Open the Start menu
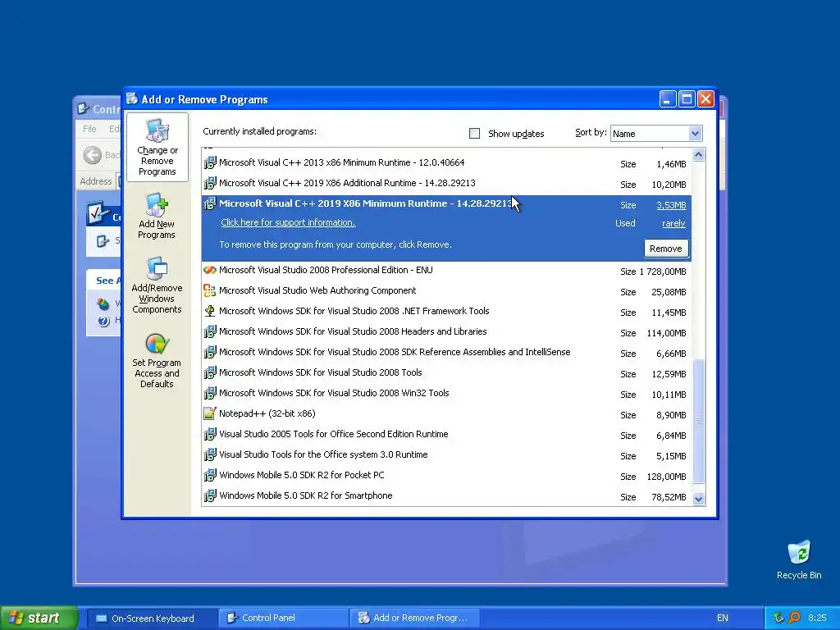 pos(39,618)
